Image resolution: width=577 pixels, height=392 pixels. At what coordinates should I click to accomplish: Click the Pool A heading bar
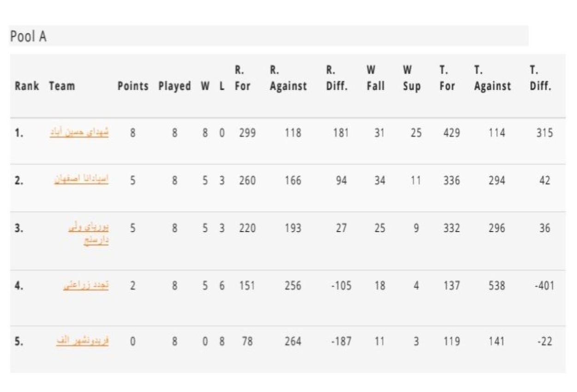pos(269,36)
